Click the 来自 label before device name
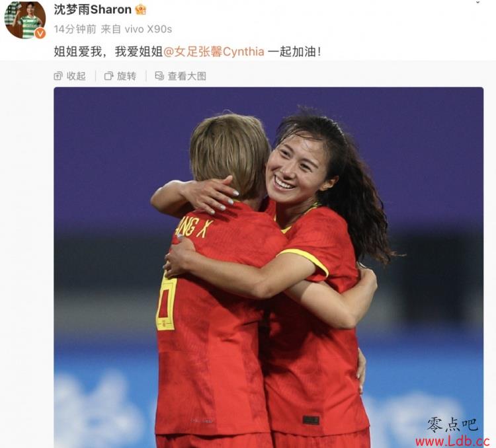 click(110, 29)
